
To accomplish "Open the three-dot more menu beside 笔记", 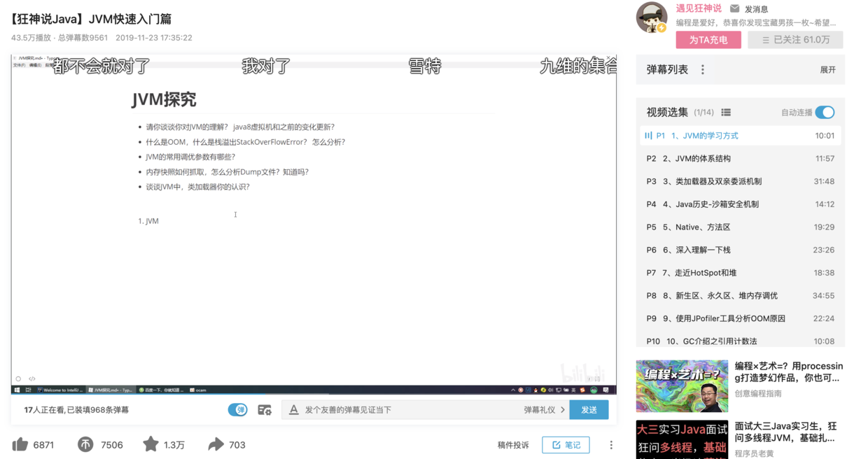I will (x=611, y=444).
